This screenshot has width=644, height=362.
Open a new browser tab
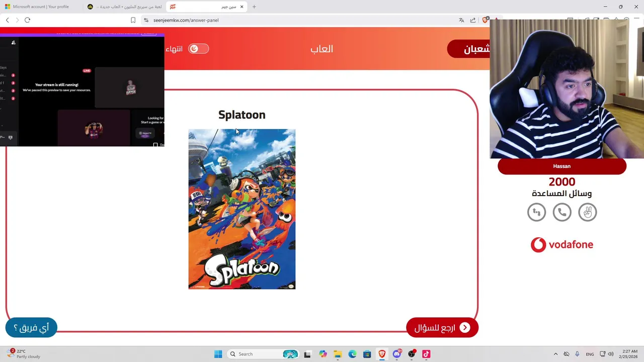click(254, 7)
